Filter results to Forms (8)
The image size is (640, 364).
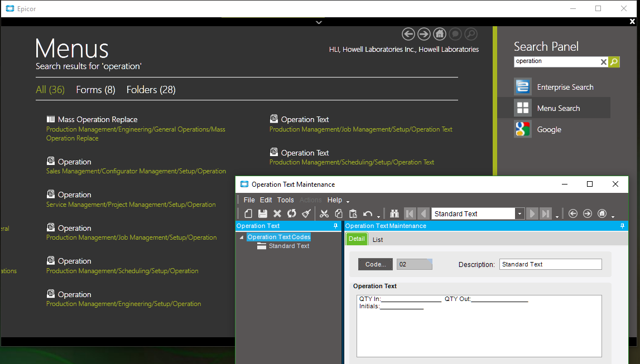coord(95,90)
